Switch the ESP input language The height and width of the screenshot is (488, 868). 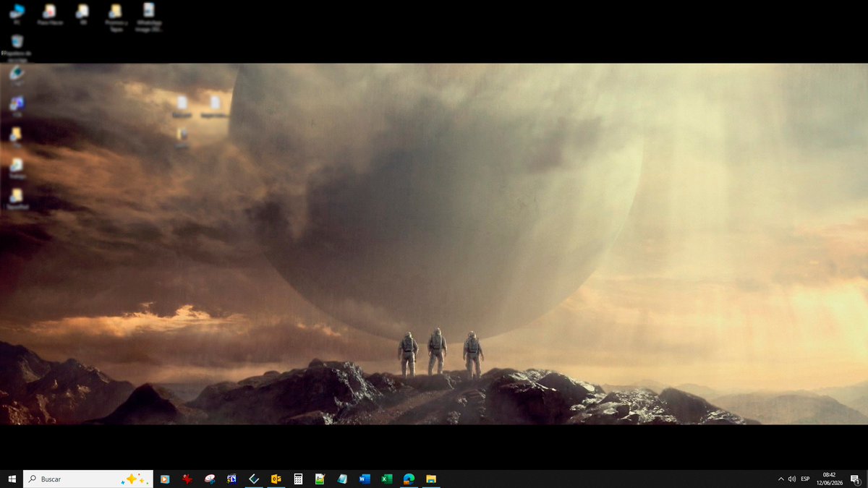[805, 479]
